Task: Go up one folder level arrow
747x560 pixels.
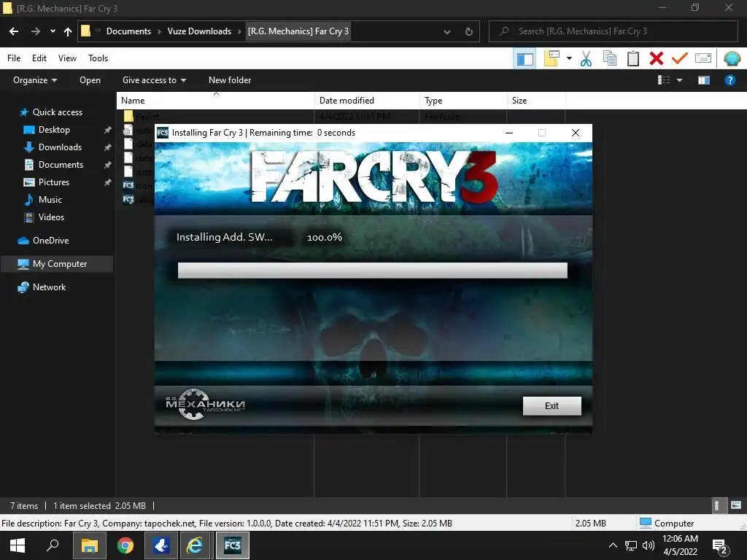Action: click(x=68, y=31)
